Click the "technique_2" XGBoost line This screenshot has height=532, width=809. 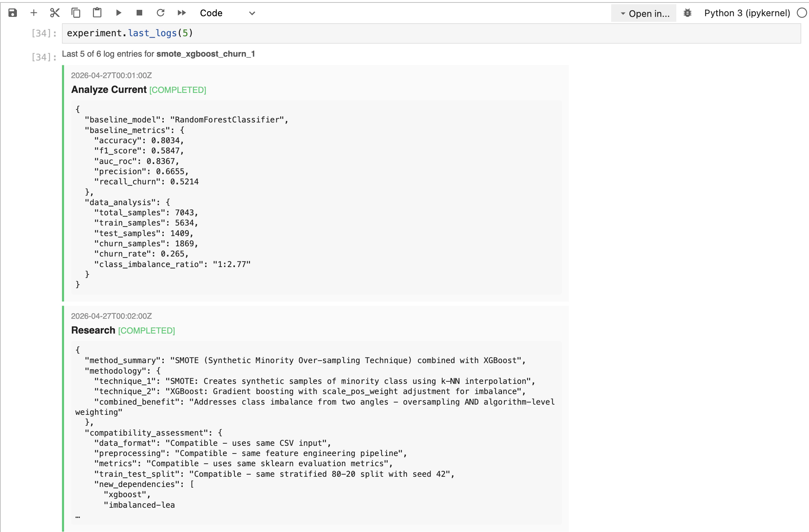310,392
